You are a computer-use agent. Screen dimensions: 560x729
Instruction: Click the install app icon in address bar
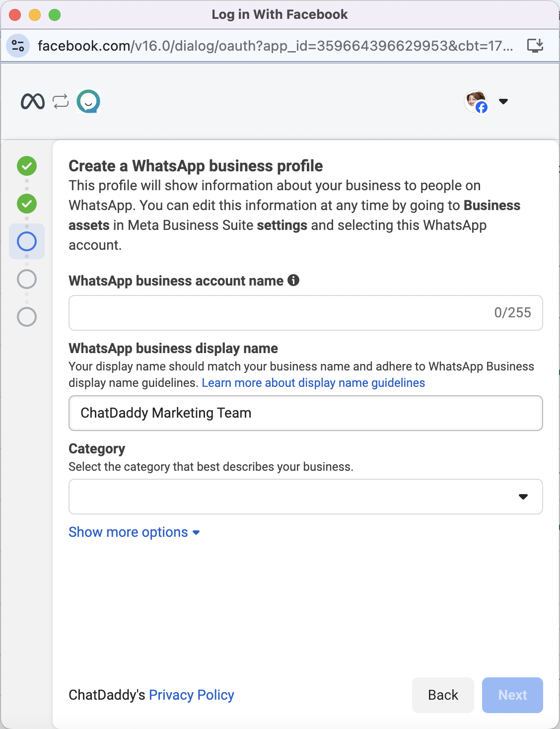(535, 46)
